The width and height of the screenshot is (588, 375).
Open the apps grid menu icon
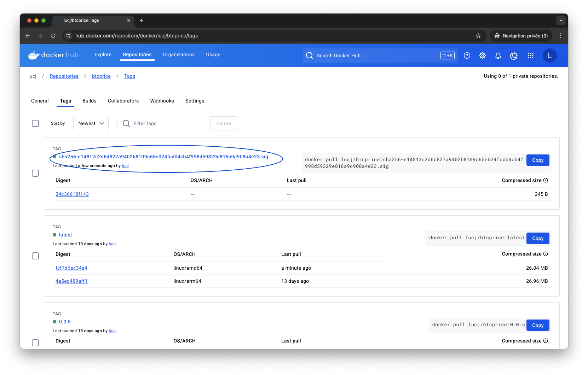[530, 55]
